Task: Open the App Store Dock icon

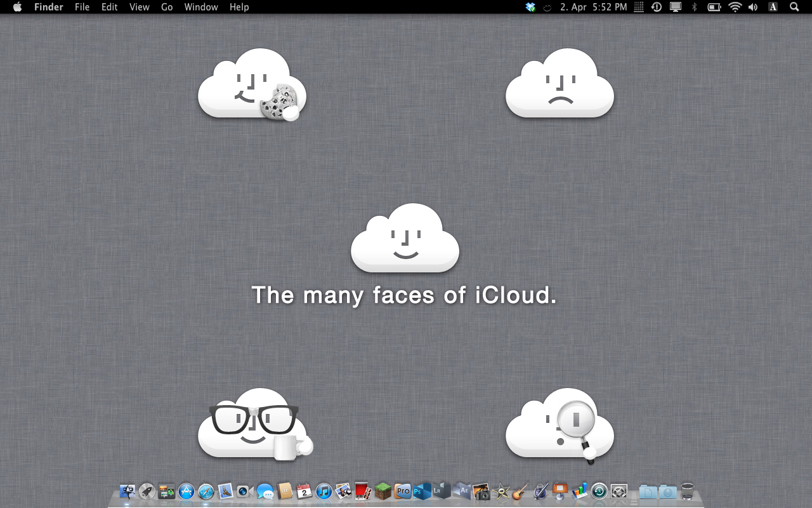Action: point(187,491)
